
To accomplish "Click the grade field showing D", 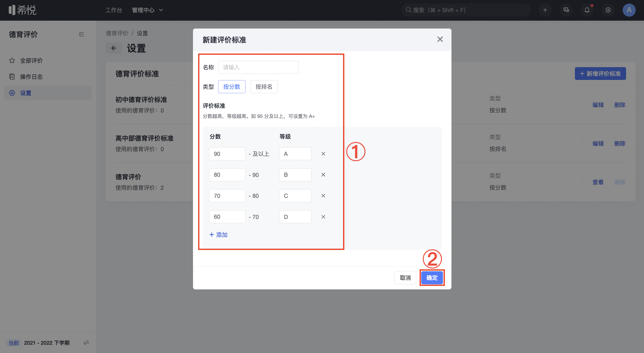I will point(295,217).
